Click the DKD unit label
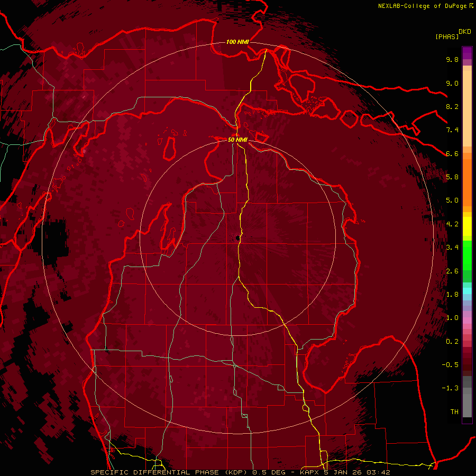 (465, 32)
